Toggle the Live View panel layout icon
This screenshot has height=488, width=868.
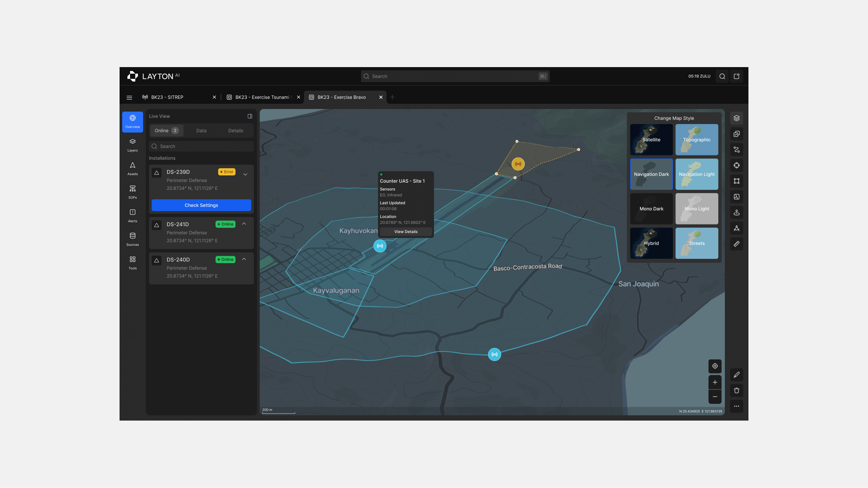click(x=250, y=116)
